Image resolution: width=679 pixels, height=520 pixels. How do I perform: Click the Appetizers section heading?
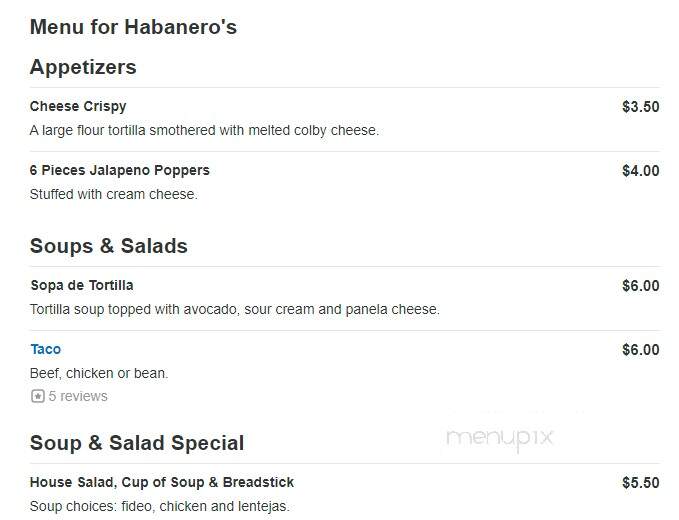coord(83,67)
